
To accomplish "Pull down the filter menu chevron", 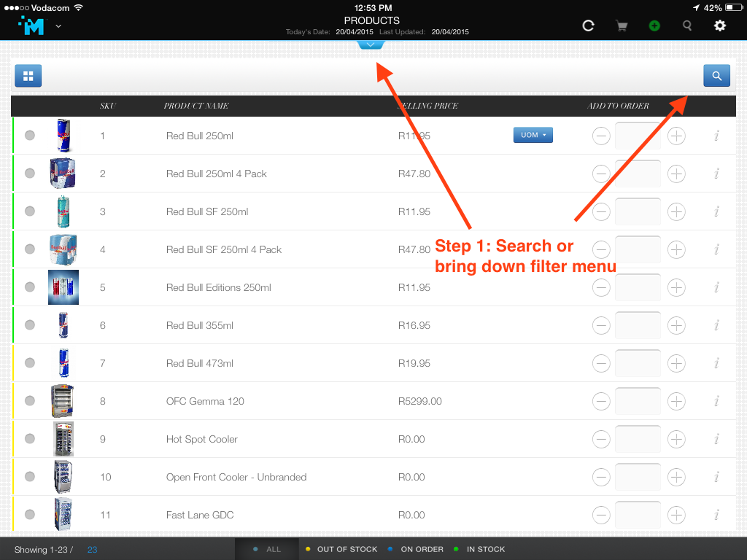I will click(370, 44).
